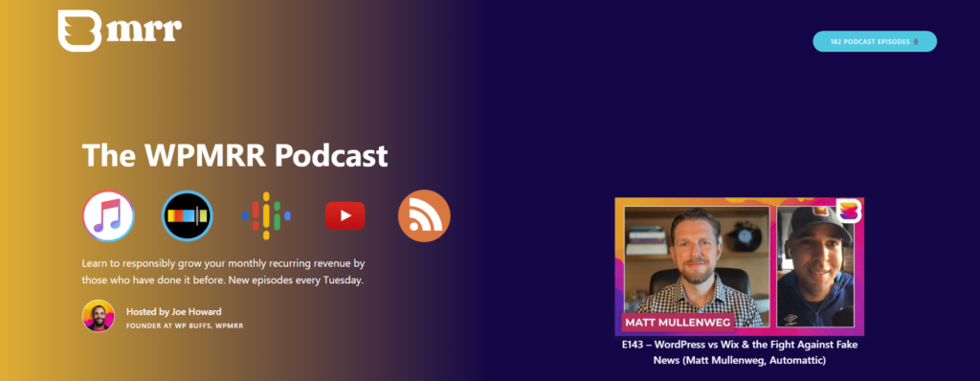Open the WPMRR logo home link
Image resolution: width=980 pixels, height=381 pixels.
coord(120,30)
